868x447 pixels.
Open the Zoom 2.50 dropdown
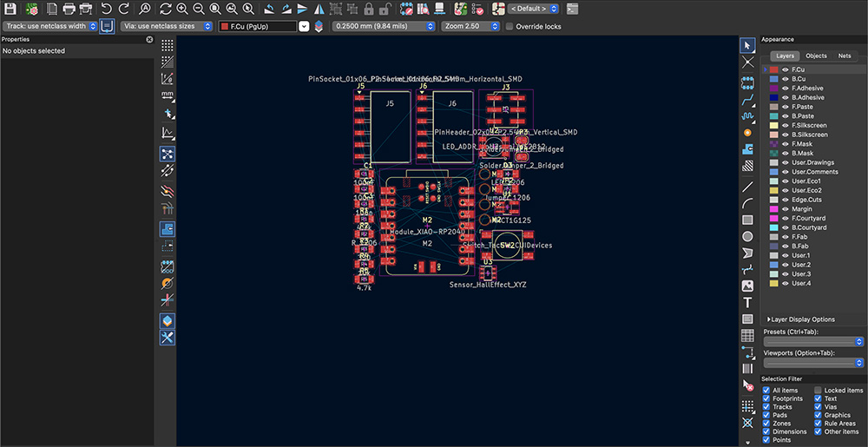(x=471, y=26)
